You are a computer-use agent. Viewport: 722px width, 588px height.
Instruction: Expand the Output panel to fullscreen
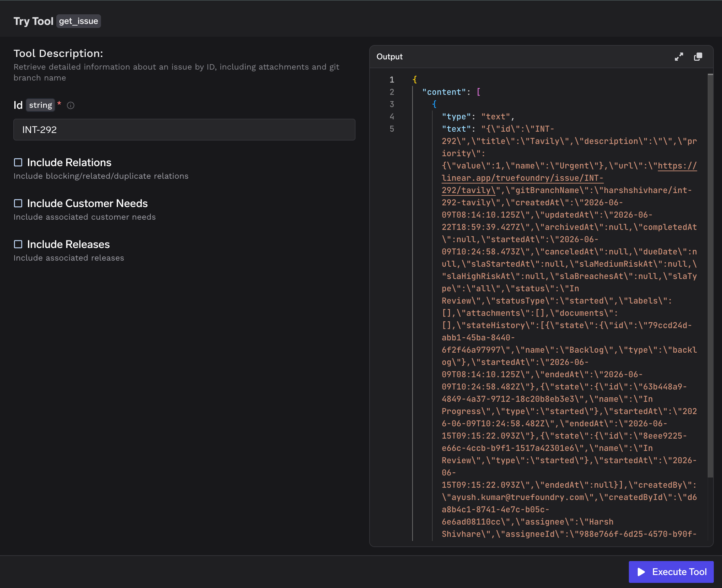coord(679,57)
